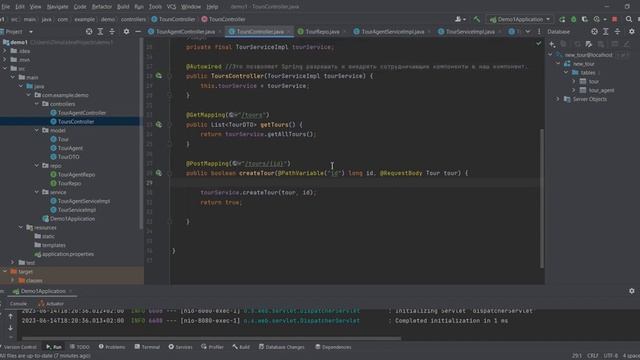The image size is (640, 360).
Task: Click Select Opened File icon in Project panel
Action: [x=89, y=31]
